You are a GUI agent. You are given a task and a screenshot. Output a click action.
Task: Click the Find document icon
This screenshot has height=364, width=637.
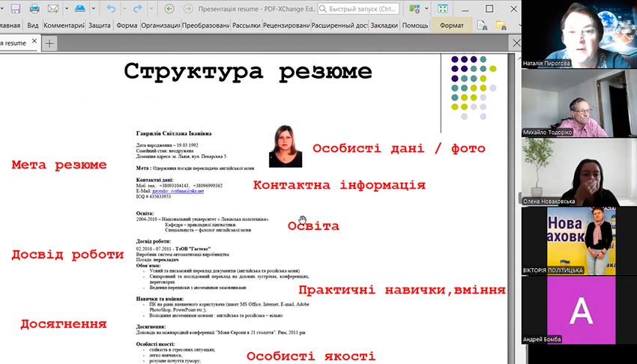(483, 25)
